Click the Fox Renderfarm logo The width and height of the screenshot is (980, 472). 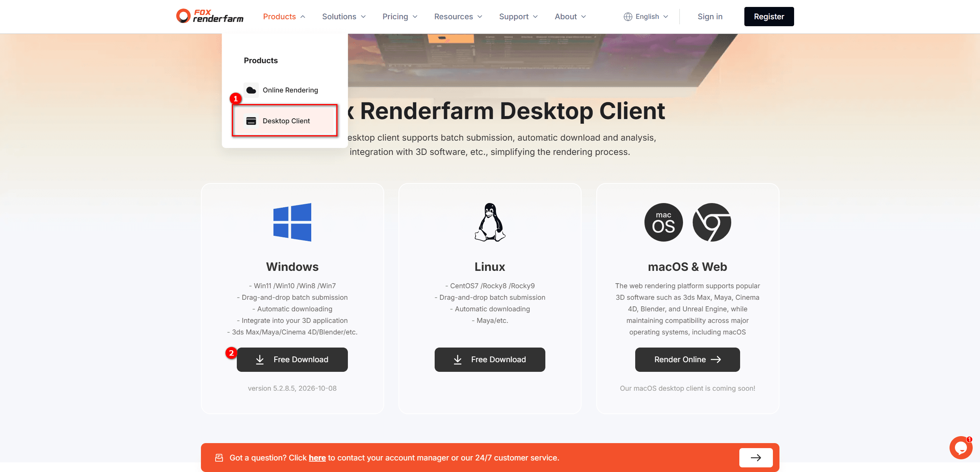coord(210,16)
